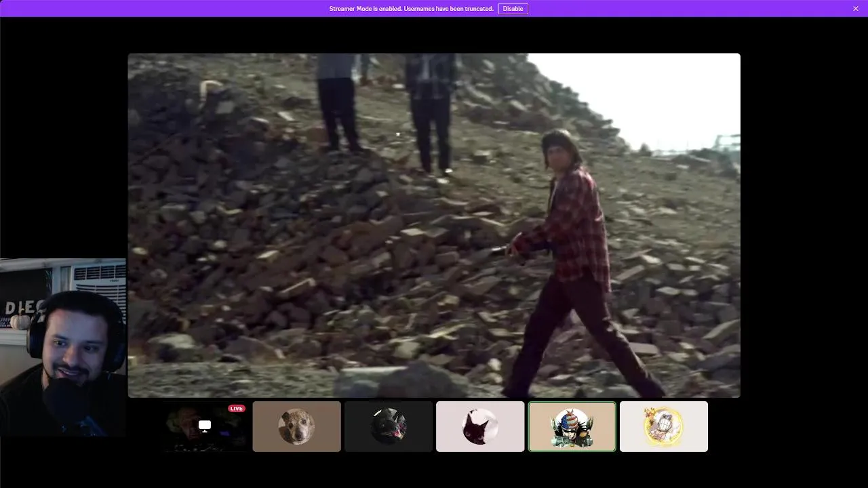Click Disable in the Streamer Mode banner
This screenshot has height=488, width=868.
tap(513, 9)
